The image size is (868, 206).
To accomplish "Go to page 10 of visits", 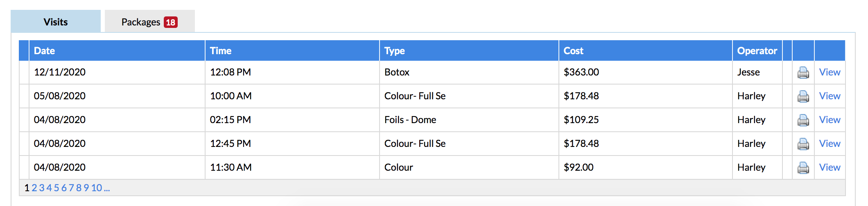I will tap(97, 188).
